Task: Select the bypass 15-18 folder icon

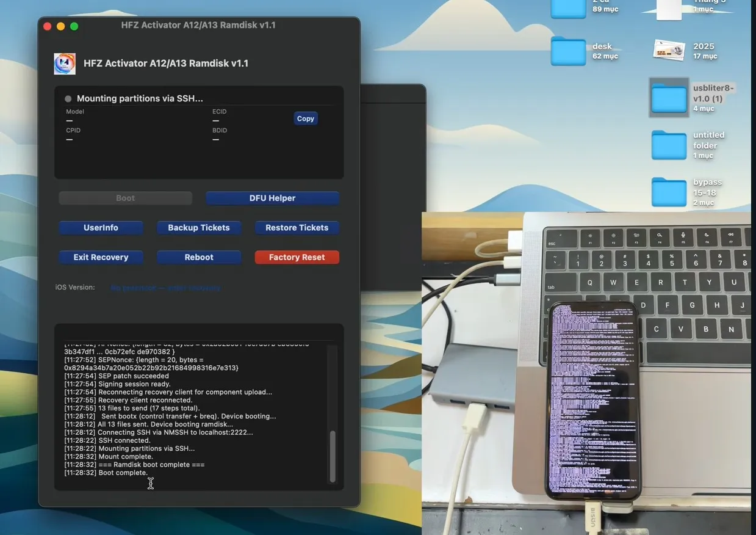Action: [669, 192]
